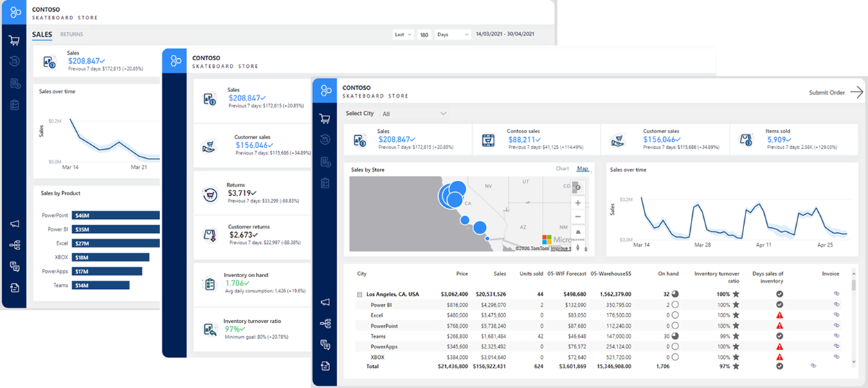This screenshot has width=868, height=388.
Task: Select the SALES tab in back window
Action: (x=42, y=34)
